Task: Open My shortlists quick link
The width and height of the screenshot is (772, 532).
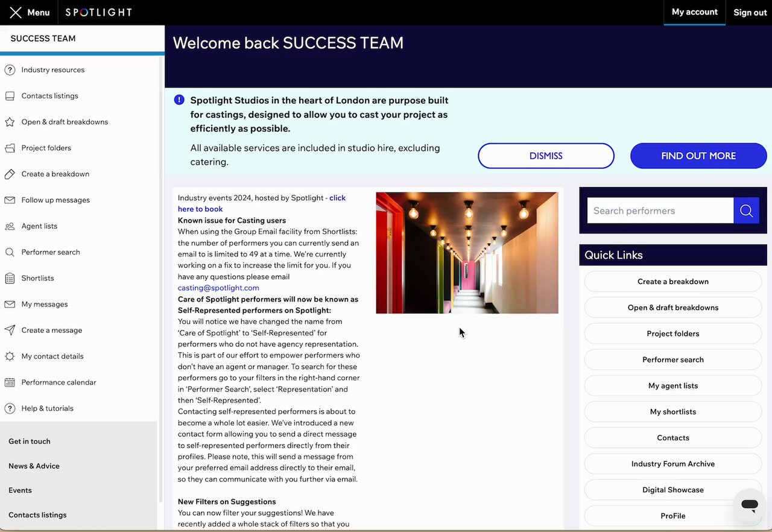Action: [673, 411]
